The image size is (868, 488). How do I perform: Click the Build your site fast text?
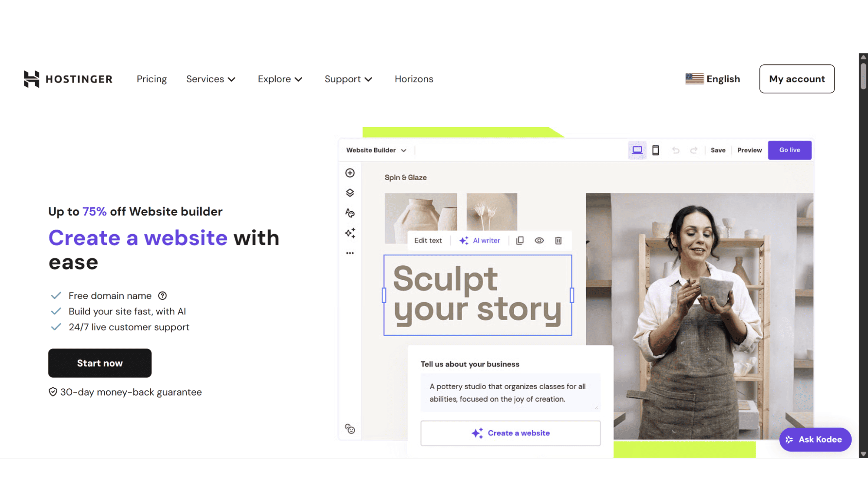(x=127, y=311)
